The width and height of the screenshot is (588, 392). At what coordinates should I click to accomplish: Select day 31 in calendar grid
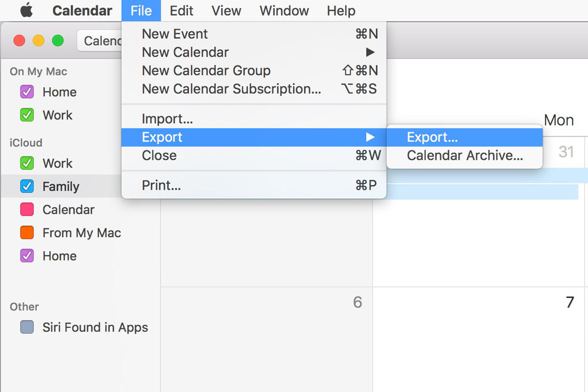click(x=566, y=152)
